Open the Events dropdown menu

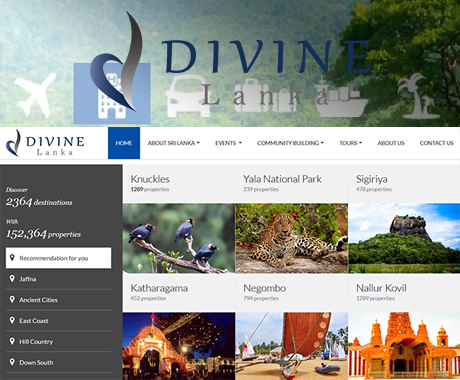228,143
